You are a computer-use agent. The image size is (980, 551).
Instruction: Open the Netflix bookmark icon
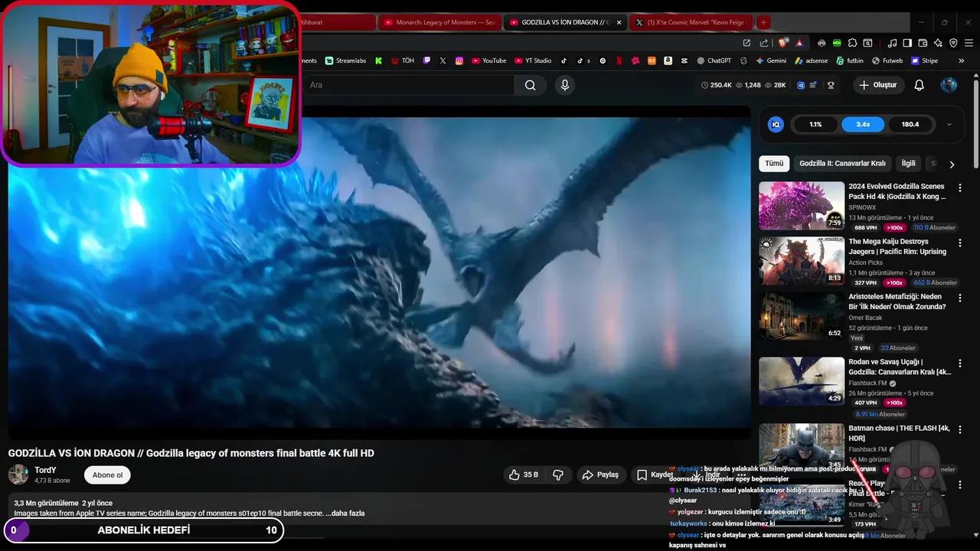point(619,60)
